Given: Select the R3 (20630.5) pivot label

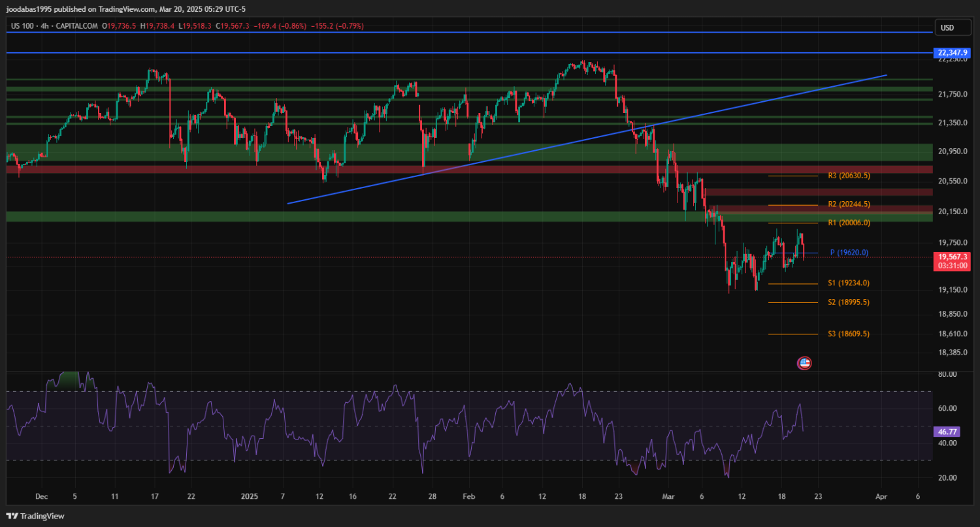Looking at the screenshot, I should 849,176.
